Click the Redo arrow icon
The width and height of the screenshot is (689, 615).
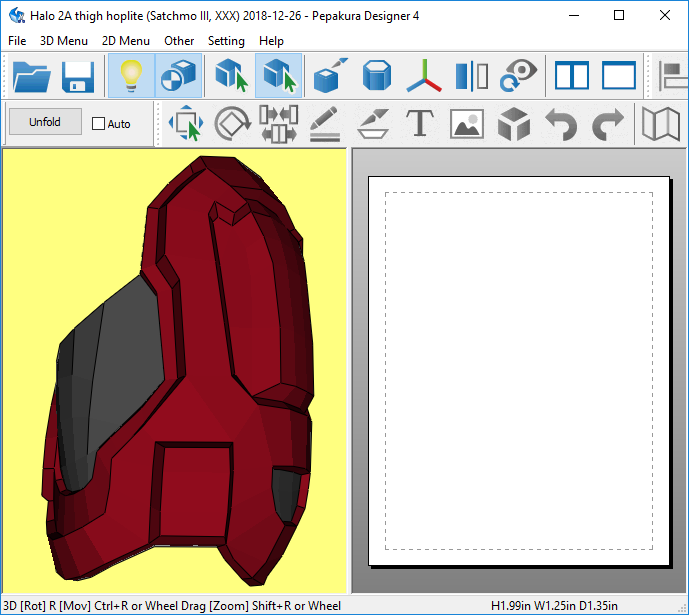click(607, 124)
